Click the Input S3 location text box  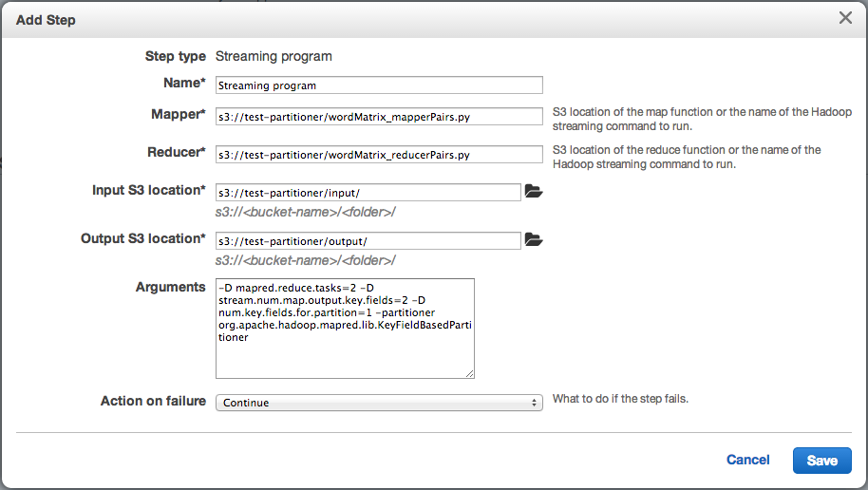368,192
